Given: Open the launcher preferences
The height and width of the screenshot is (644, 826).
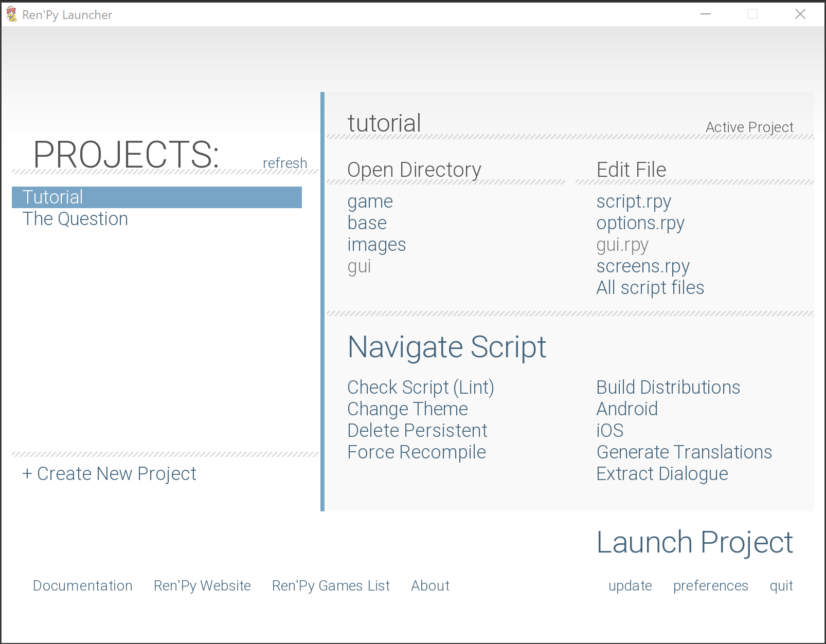Looking at the screenshot, I should point(710,585).
